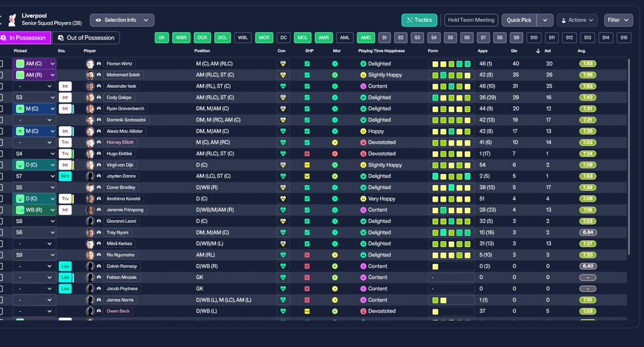Click the Loa status badge for Calvin Ramsay
This screenshot has width=644, height=347.
point(65,266)
